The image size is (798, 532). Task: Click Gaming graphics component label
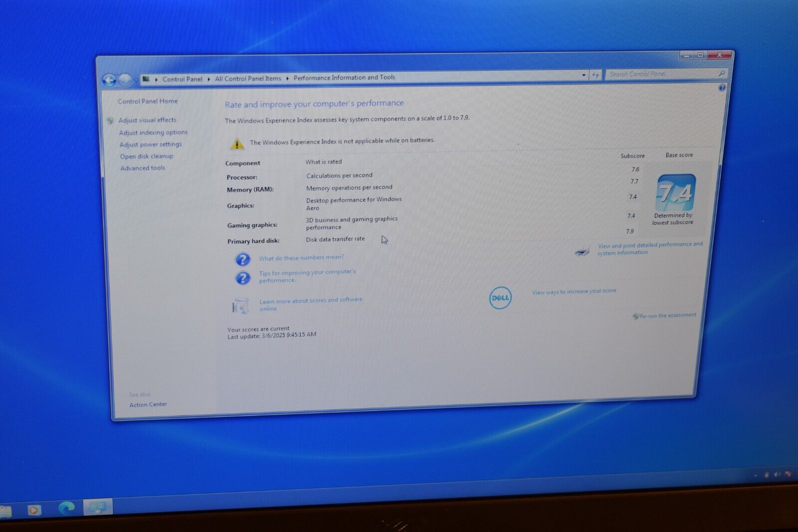pyautogui.click(x=252, y=225)
